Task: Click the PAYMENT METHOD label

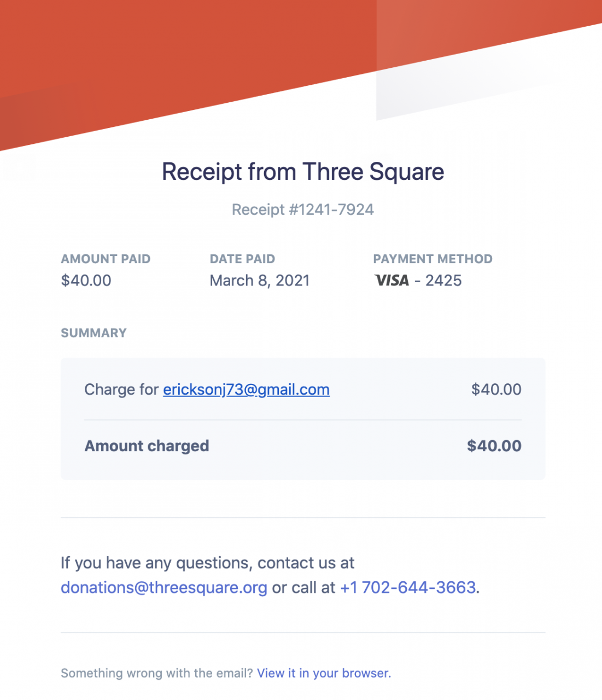Action: coord(432,259)
